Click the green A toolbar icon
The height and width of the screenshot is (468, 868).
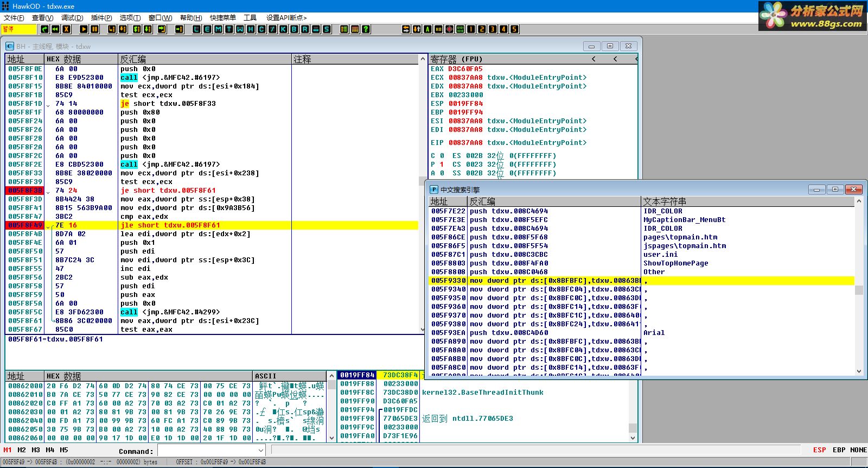(x=427, y=29)
